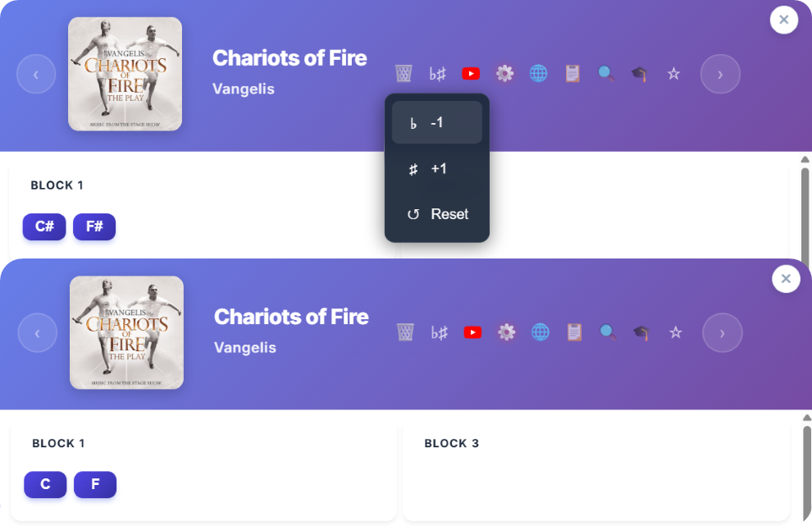
Task: Go to previous song in the bottom header
Action: coord(37,332)
